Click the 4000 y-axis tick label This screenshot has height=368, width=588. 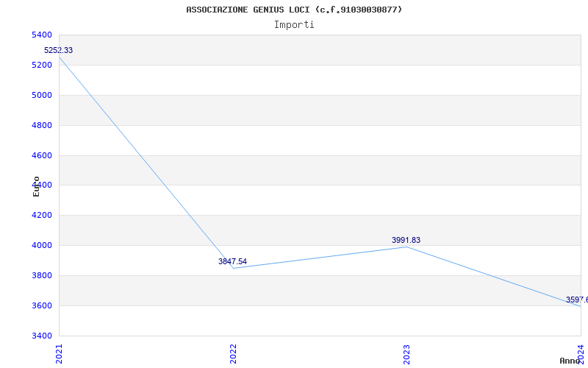coord(42,245)
